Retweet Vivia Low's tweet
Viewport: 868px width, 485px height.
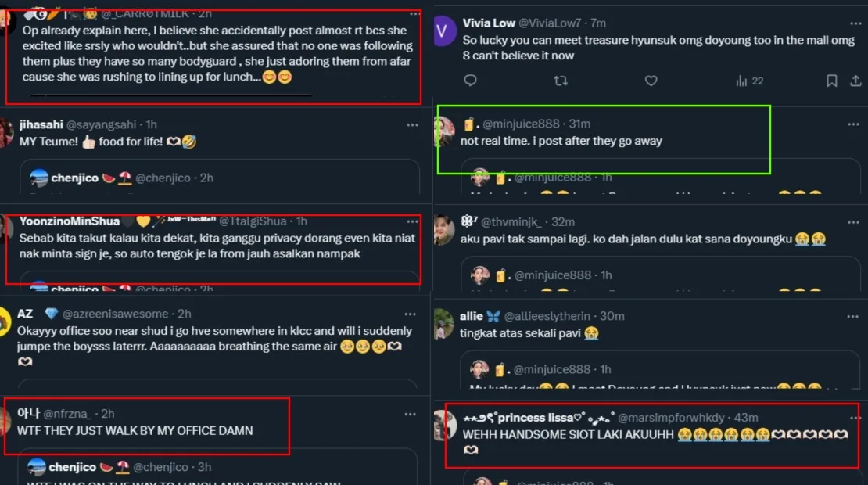pos(560,81)
